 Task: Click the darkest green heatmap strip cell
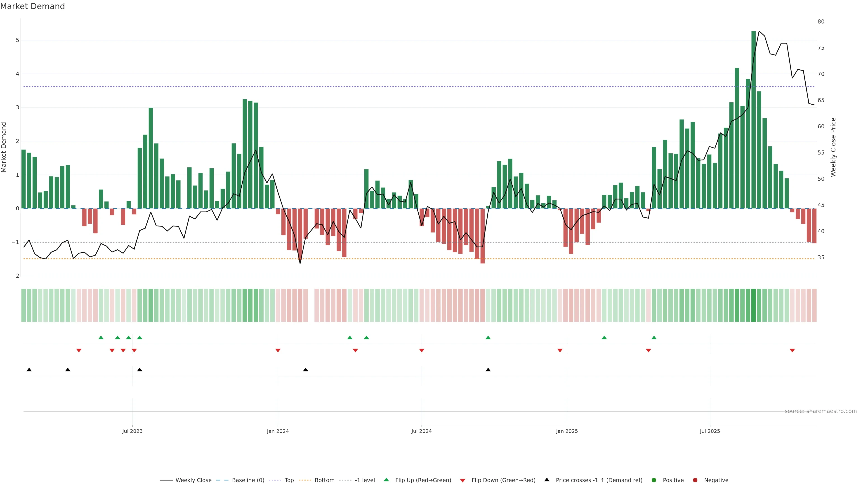pyautogui.click(x=753, y=305)
